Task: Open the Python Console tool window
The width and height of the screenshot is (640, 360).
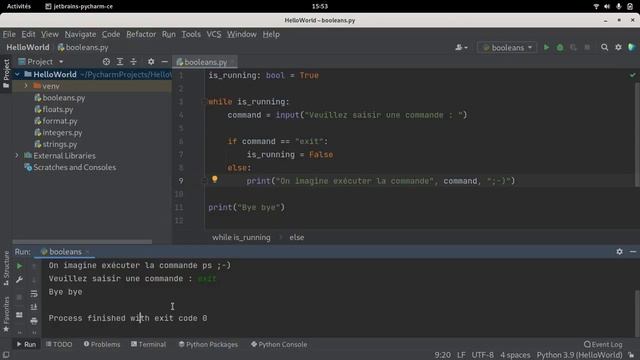Action: (279, 344)
